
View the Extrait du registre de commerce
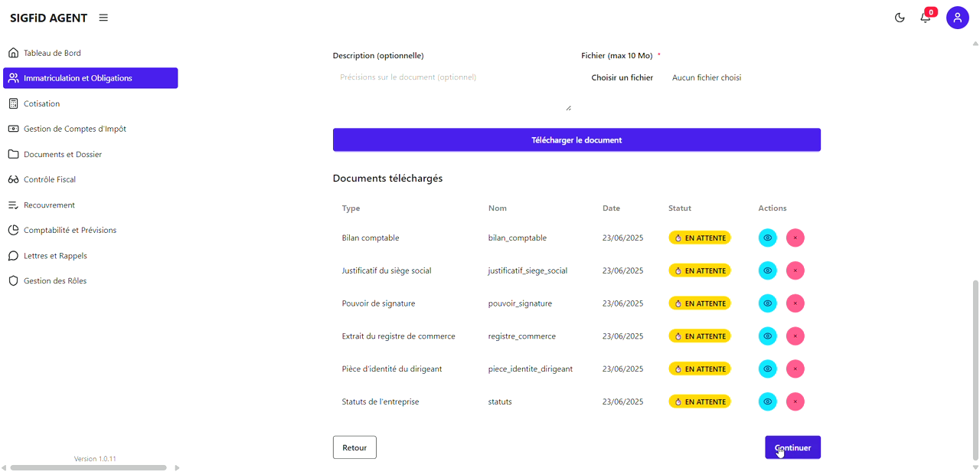point(767,336)
